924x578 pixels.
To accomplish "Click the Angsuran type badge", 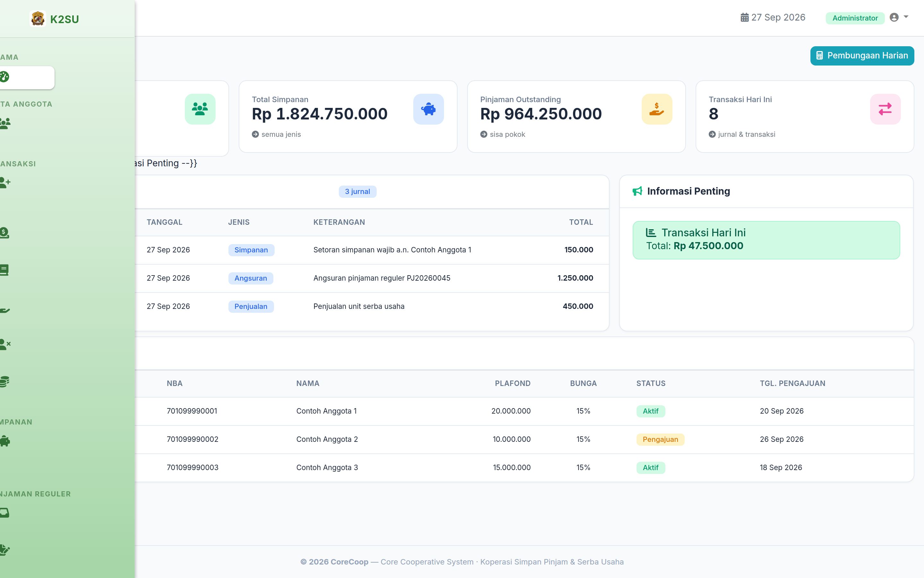I will (x=251, y=278).
